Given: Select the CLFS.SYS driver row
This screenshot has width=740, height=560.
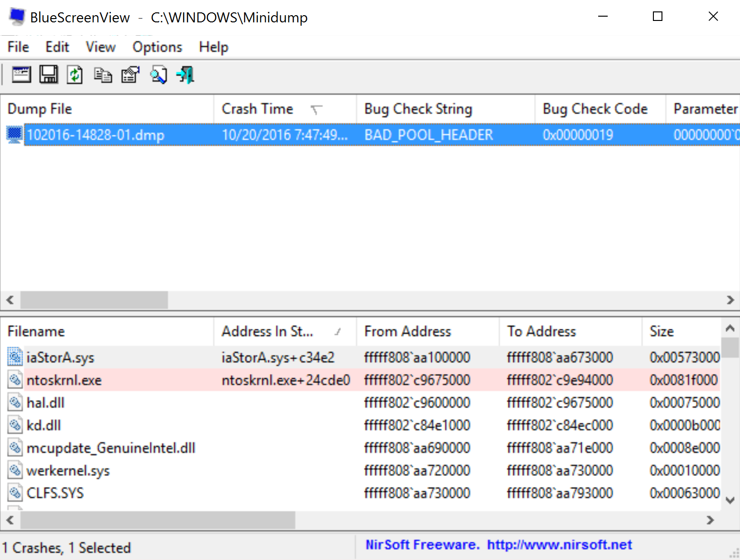Looking at the screenshot, I should click(x=360, y=493).
